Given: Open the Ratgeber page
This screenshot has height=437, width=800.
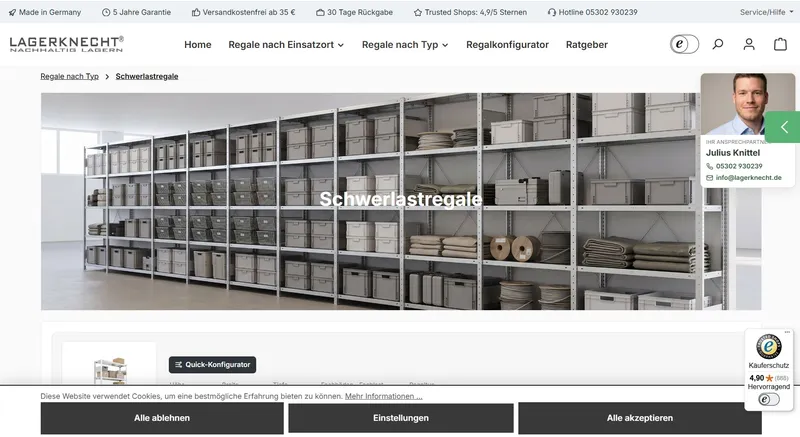Looking at the screenshot, I should [x=587, y=45].
